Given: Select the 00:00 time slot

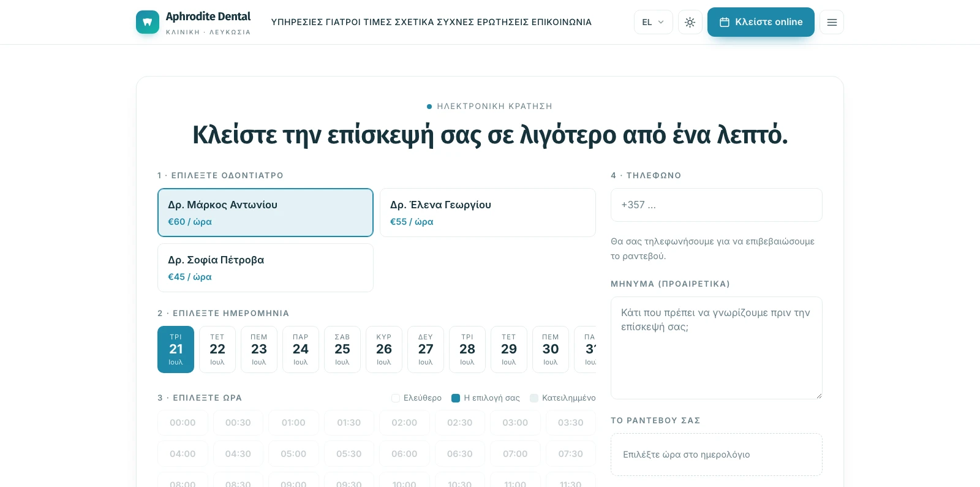Looking at the screenshot, I should click(183, 423).
